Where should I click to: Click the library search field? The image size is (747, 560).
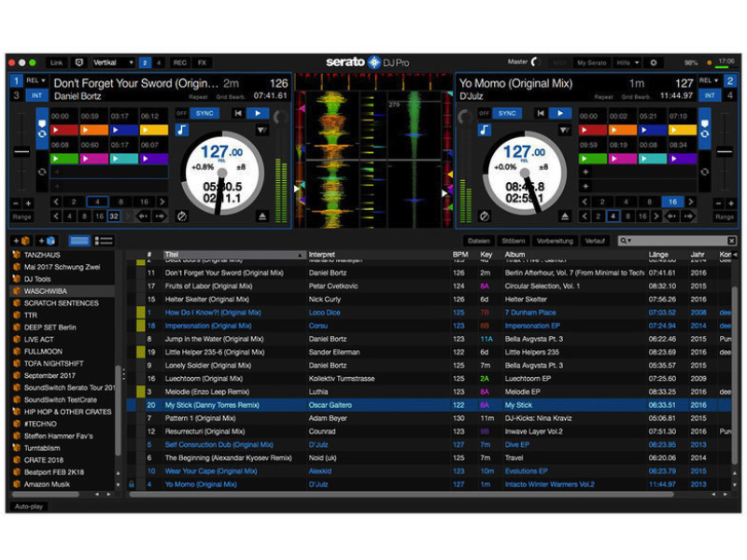coord(678,241)
